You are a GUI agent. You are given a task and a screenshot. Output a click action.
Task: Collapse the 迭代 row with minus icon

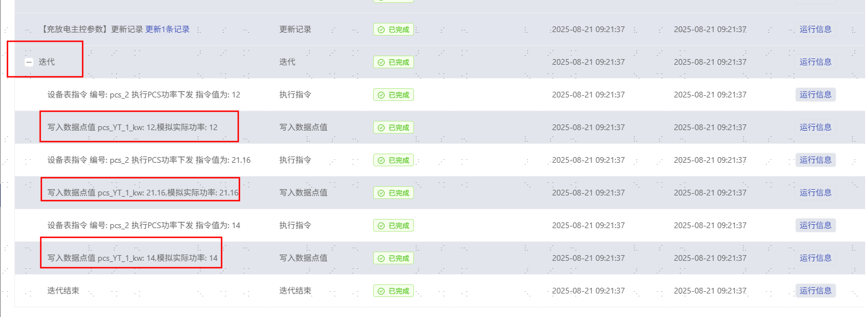29,62
